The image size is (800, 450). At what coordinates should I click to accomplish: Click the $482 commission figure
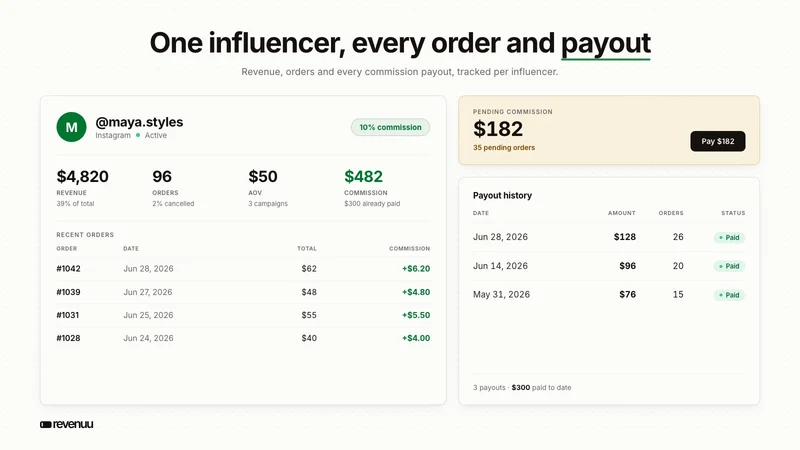[363, 177]
